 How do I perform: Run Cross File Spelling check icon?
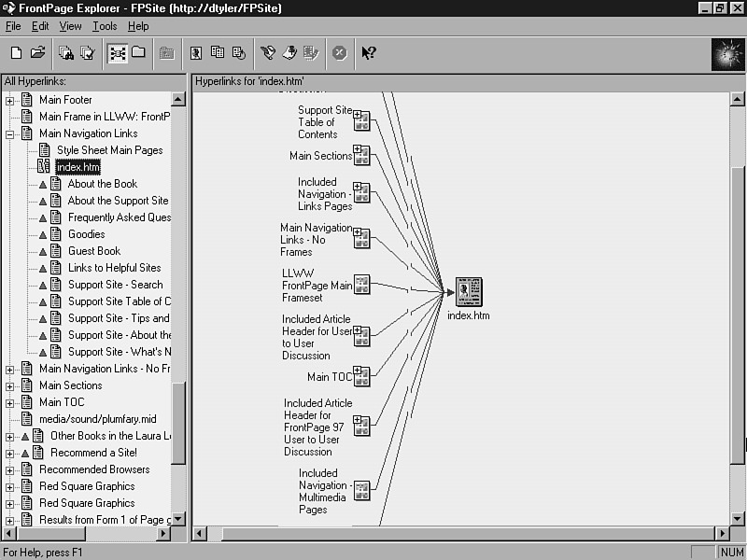coord(88,53)
